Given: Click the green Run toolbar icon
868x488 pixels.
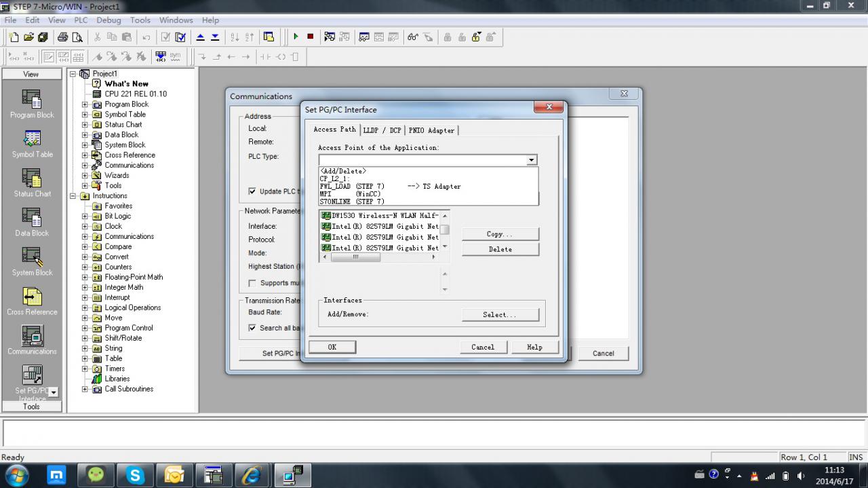Looking at the screenshot, I should click(x=296, y=37).
